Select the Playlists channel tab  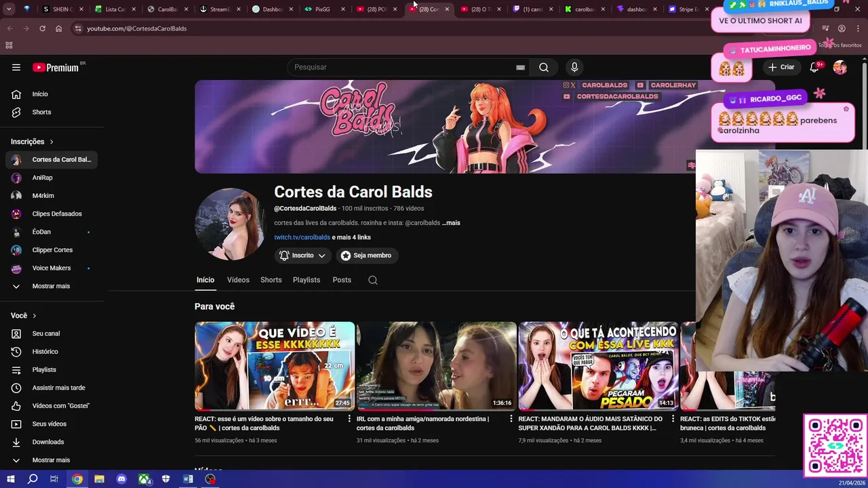click(x=307, y=280)
